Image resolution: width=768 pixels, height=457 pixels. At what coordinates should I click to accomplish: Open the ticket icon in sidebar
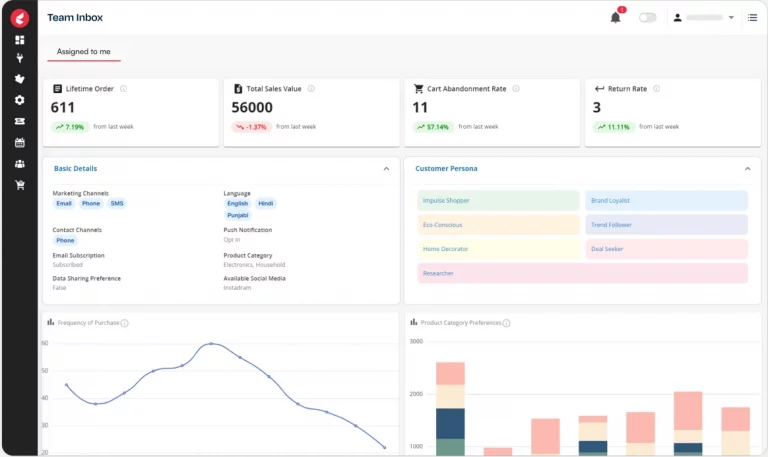tap(20, 121)
